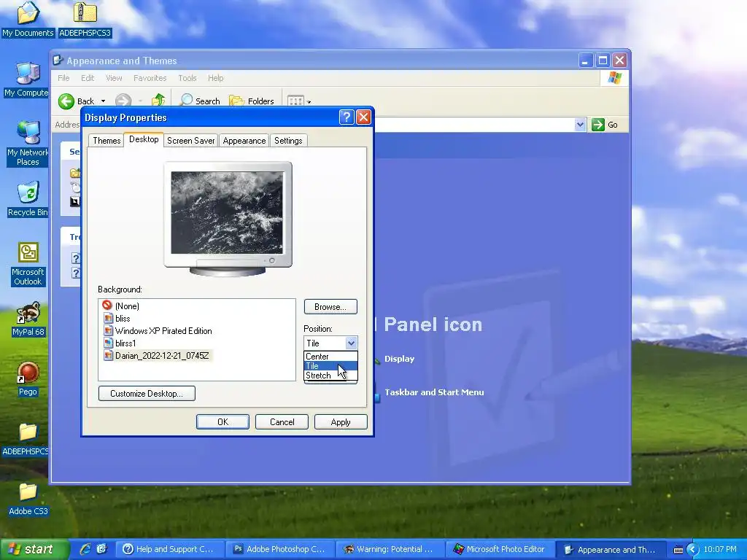747x560 pixels.
Task: Click the system tray expand arrow
Action: (693, 550)
